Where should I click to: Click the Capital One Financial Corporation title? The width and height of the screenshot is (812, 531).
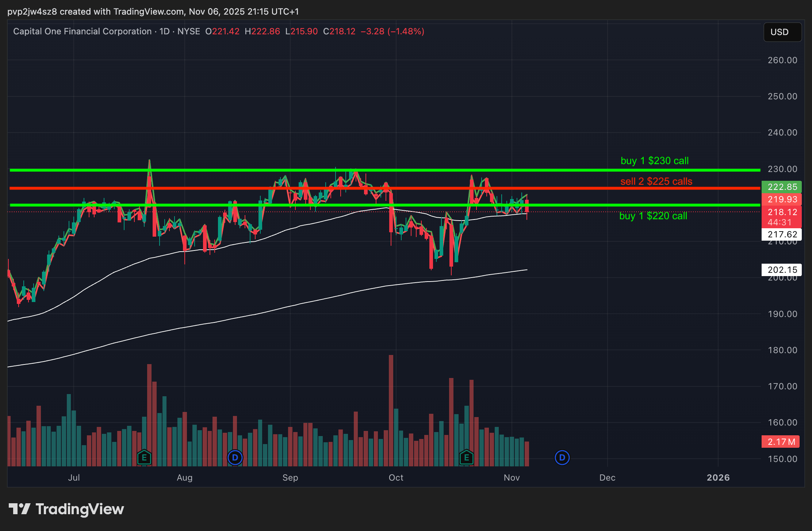[82, 31]
